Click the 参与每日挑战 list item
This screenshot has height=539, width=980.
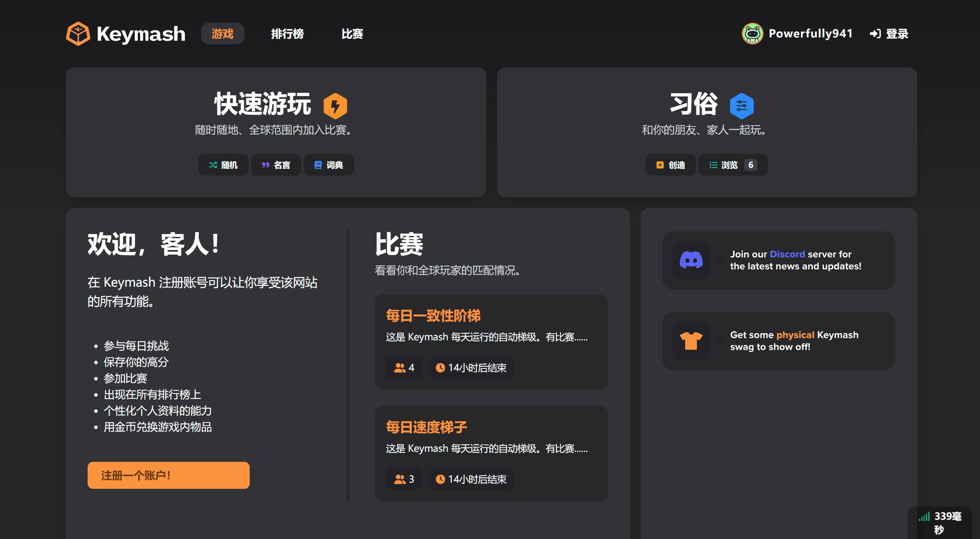(x=136, y=346)
